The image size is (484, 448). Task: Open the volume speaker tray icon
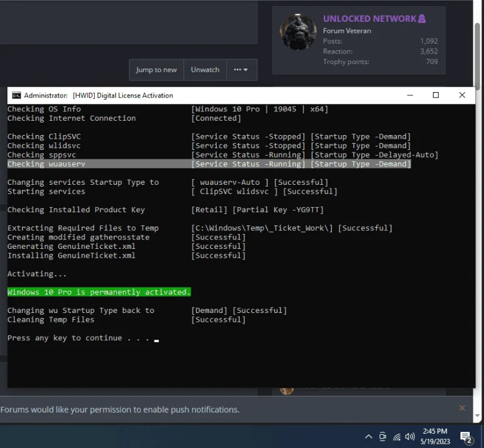(410, 437)
